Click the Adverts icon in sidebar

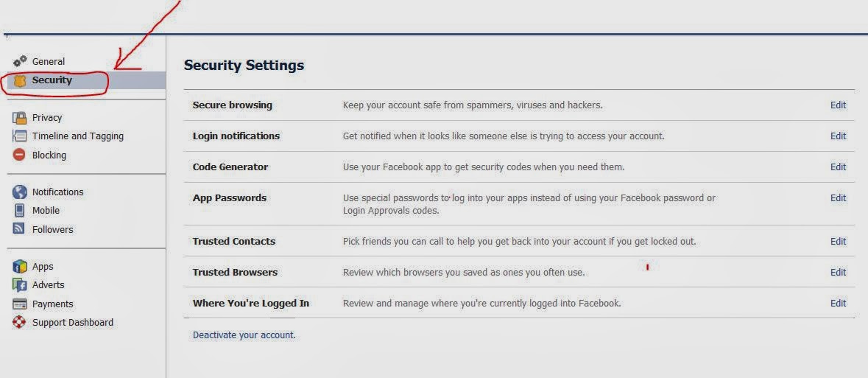coord(20,285)
